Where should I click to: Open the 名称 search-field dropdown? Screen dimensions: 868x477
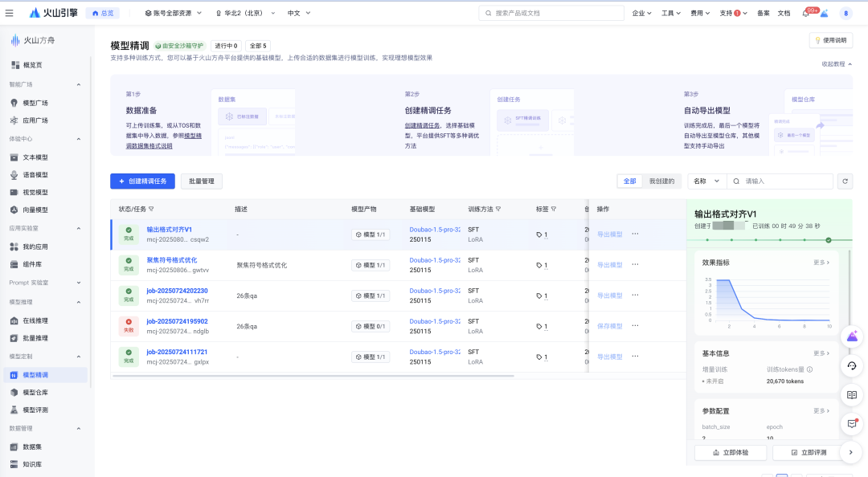click(707, 181)
